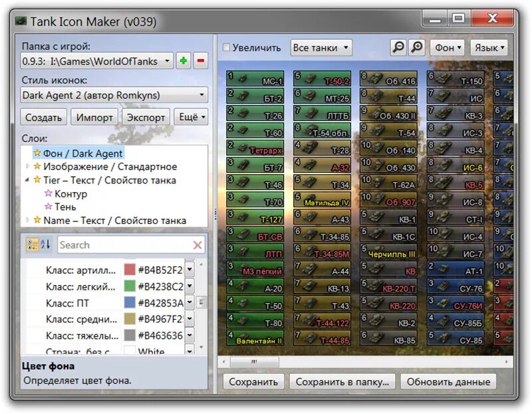Click green swatch for Класс: легкий...
Image resolution: width=532 pixels, height=414 pixels.
[x=130, y=286]
